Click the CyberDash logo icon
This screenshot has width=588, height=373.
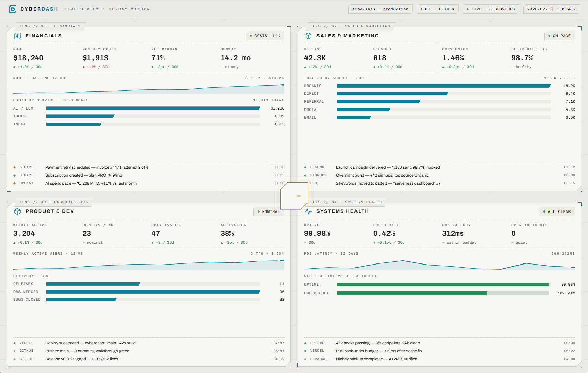click(x=12, y=9)
